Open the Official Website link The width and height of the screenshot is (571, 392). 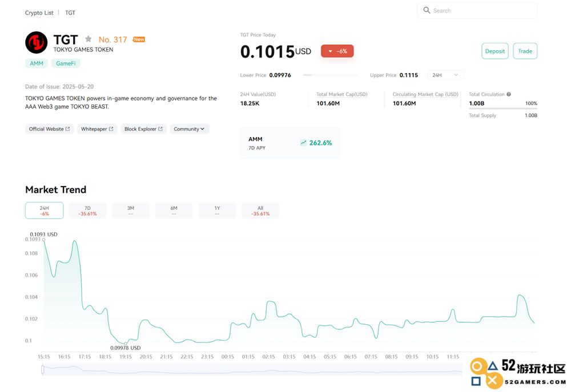(x=50, y=129)
